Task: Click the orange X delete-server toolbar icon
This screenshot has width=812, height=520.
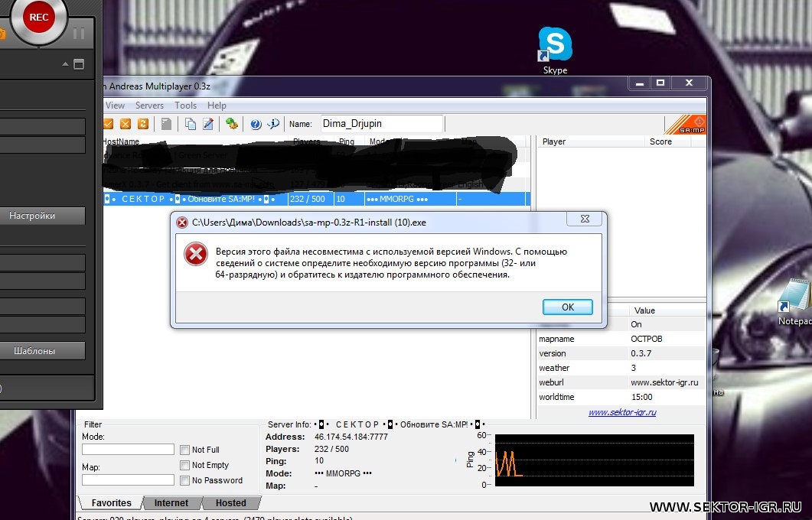Action: [126, 124]
